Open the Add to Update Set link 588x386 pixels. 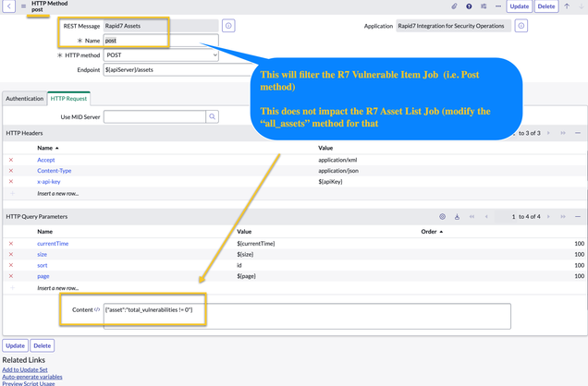25,370
